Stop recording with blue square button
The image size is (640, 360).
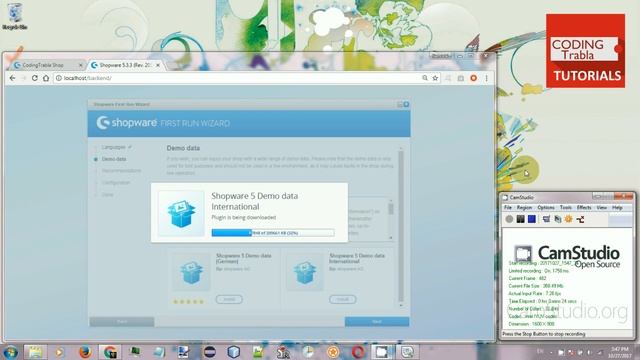pos(531,219)
